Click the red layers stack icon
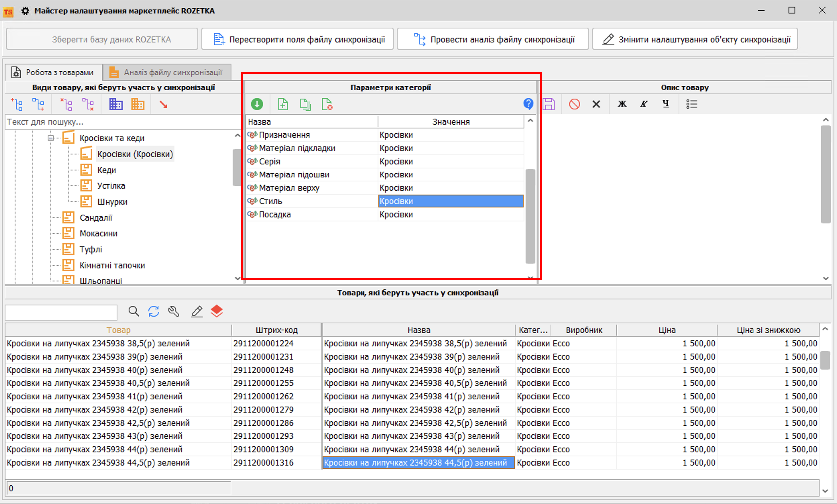Image resolution: width=837 pixels, height=504 pixels. (217, 311)
